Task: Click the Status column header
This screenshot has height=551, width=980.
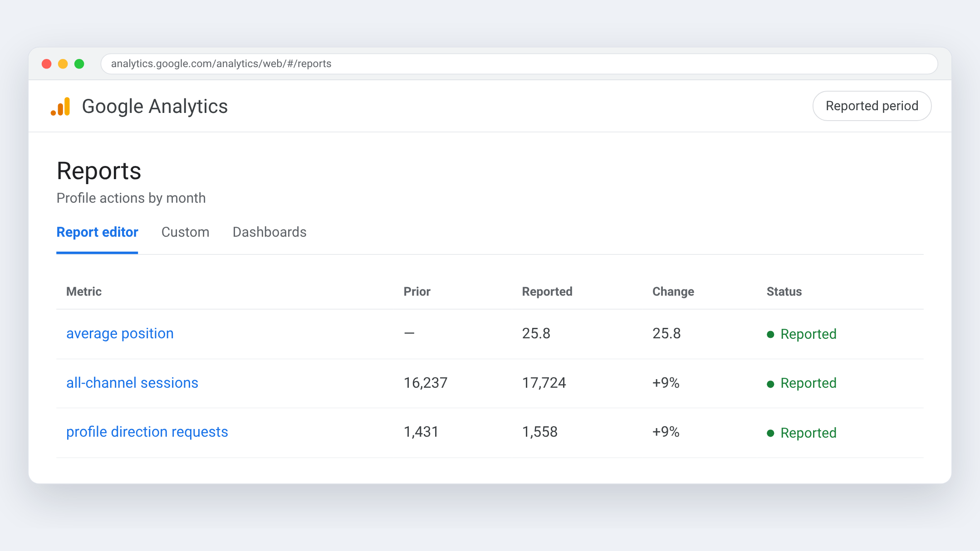Action: pos(784,292)
